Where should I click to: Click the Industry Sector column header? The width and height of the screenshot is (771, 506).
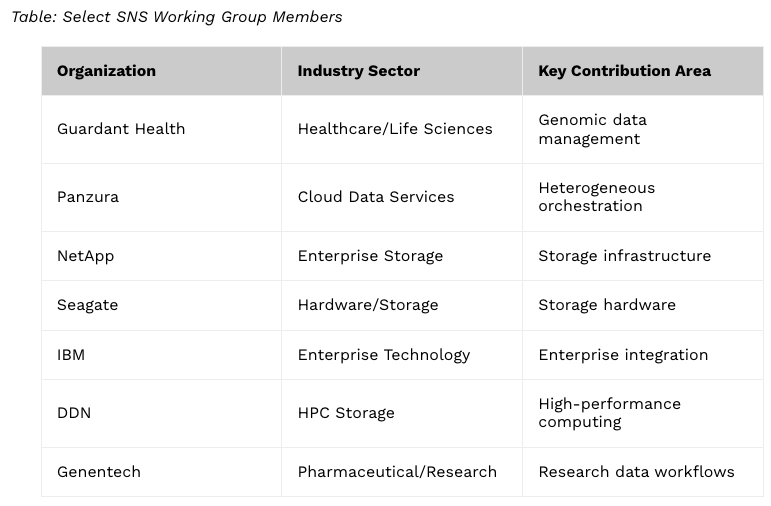pyautogui.click(x=358, y=71)
